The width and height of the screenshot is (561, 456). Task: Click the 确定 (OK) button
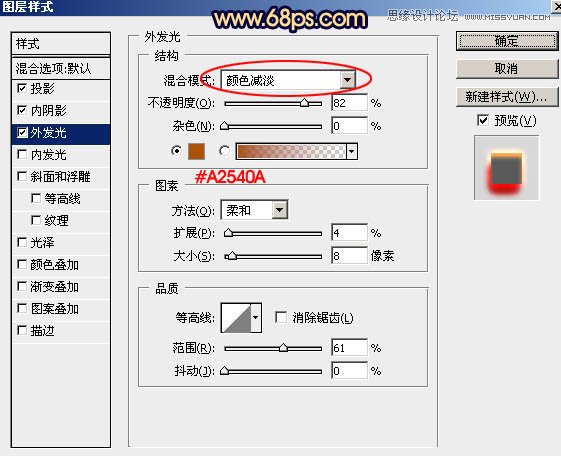pos(507,41)
